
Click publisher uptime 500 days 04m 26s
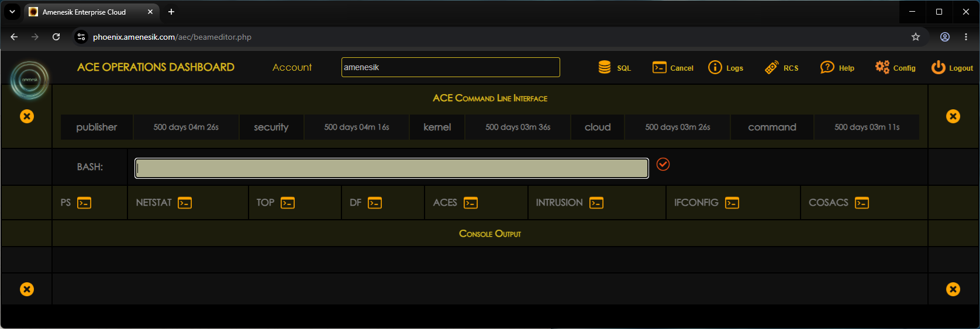[186, 127]
